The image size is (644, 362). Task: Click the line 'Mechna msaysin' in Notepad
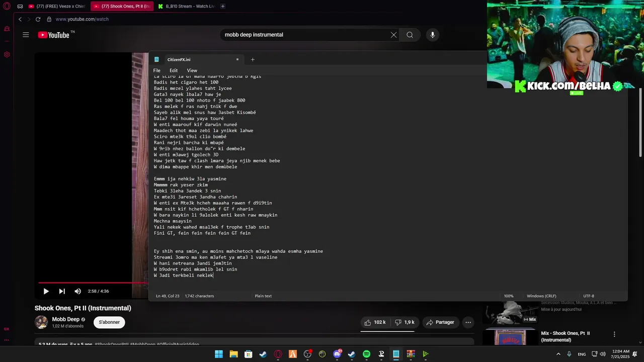tap(173, 221)
